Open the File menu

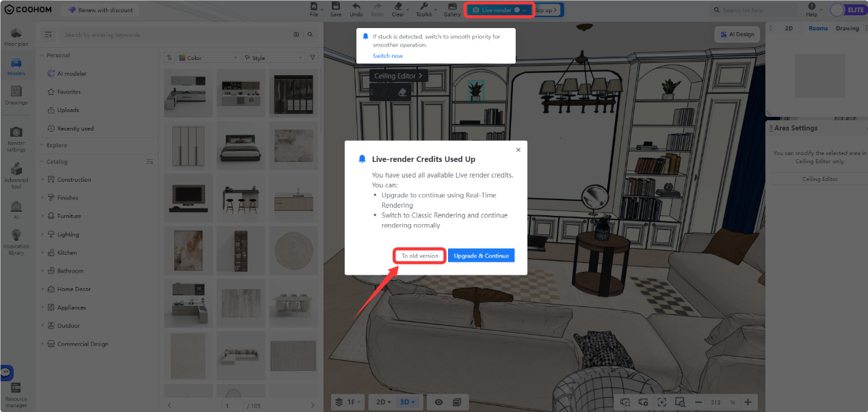pos(314,10)
